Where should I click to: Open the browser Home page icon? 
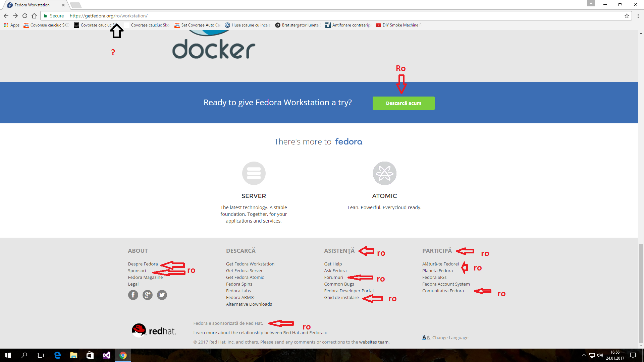pos(34,16)
